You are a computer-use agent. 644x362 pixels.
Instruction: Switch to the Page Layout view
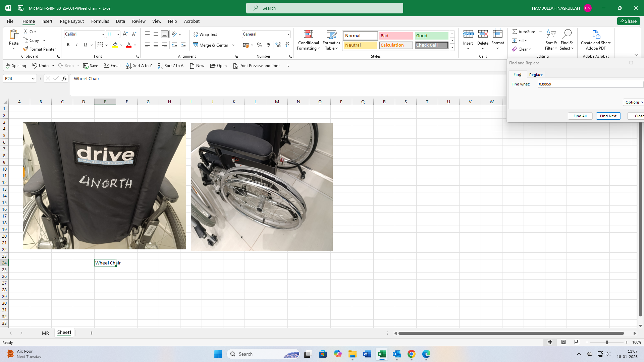point(563,342)
